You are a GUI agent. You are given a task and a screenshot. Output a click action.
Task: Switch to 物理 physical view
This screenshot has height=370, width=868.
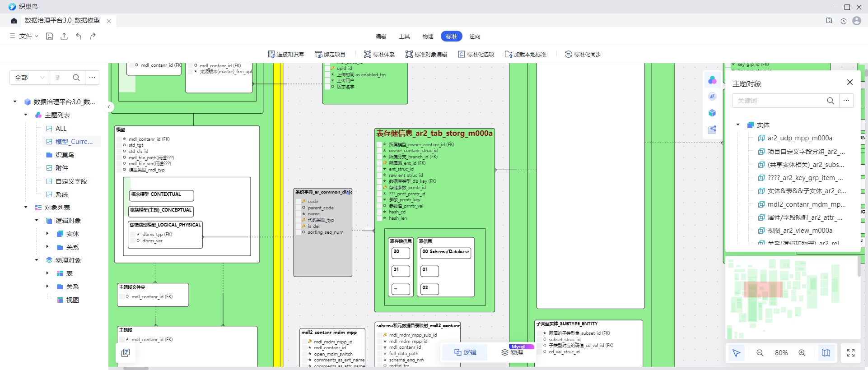click(512, 352)
